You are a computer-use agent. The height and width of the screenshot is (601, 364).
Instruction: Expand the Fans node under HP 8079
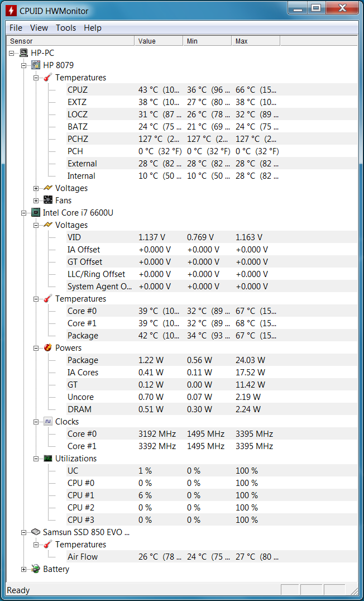(36, 201)
